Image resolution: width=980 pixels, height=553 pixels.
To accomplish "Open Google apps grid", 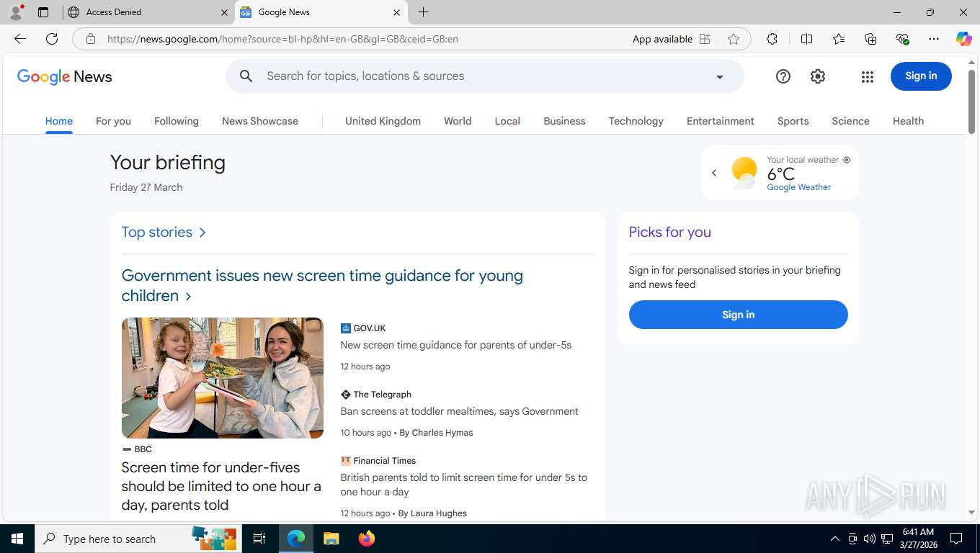I will pyautogui.click(x=868, y=76).
